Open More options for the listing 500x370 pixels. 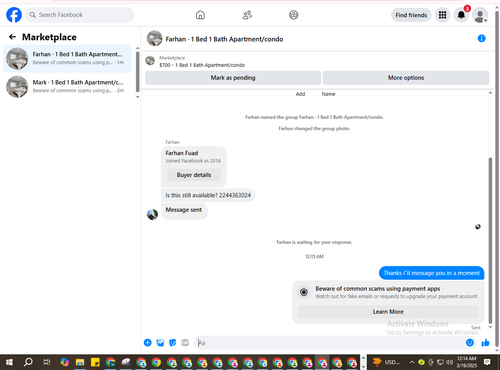click(x=406, y=78)
